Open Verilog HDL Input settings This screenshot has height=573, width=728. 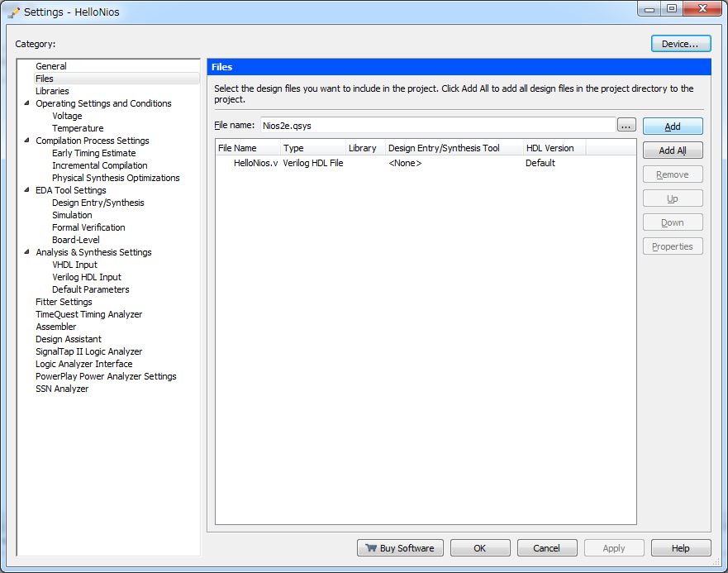[87, 277]
